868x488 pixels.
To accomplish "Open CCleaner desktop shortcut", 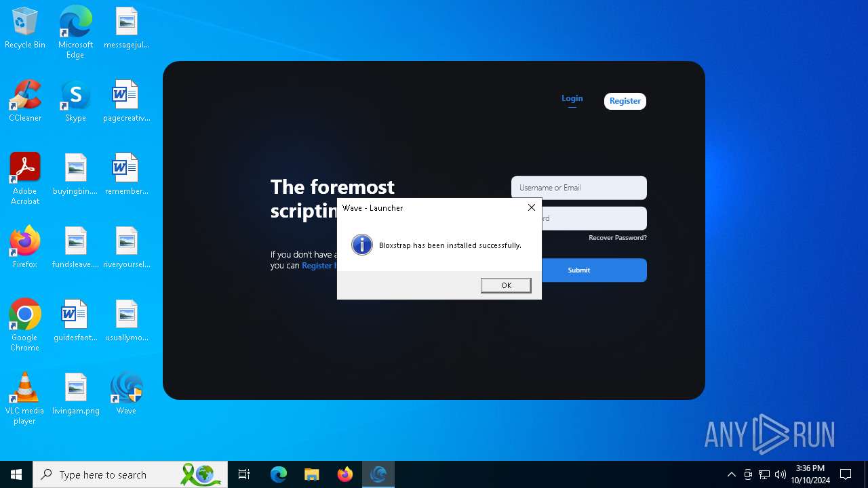I will [25, 102].
